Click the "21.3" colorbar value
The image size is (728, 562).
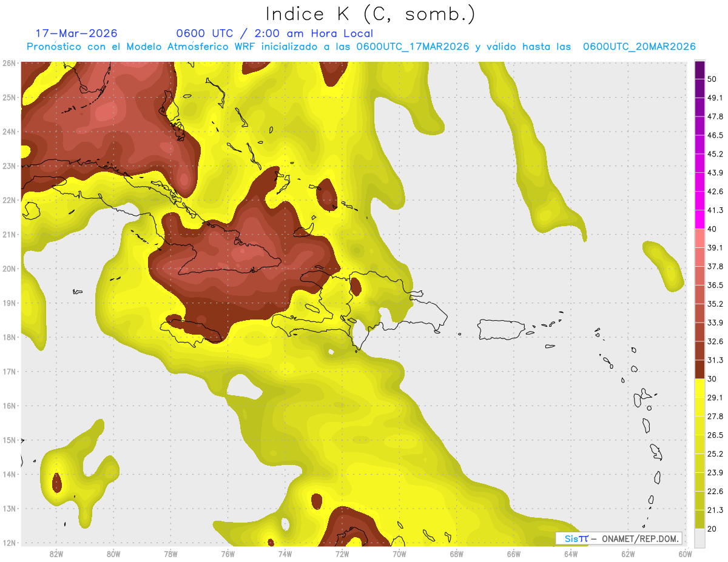coord(715,510)
